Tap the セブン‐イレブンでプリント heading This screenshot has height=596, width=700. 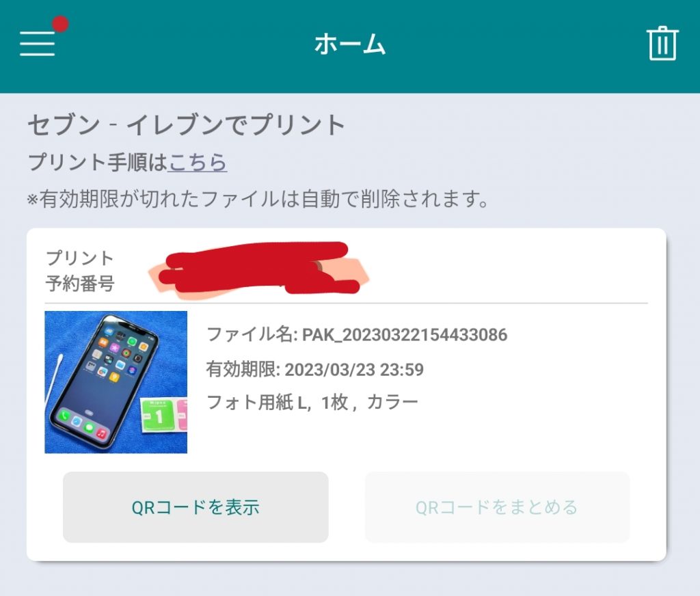187,124
